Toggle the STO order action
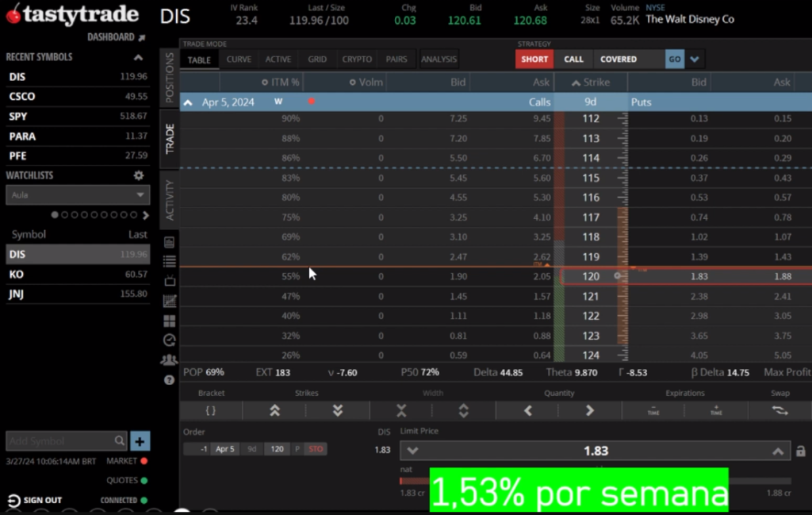 pyautogui.click(x=316, y=449)
